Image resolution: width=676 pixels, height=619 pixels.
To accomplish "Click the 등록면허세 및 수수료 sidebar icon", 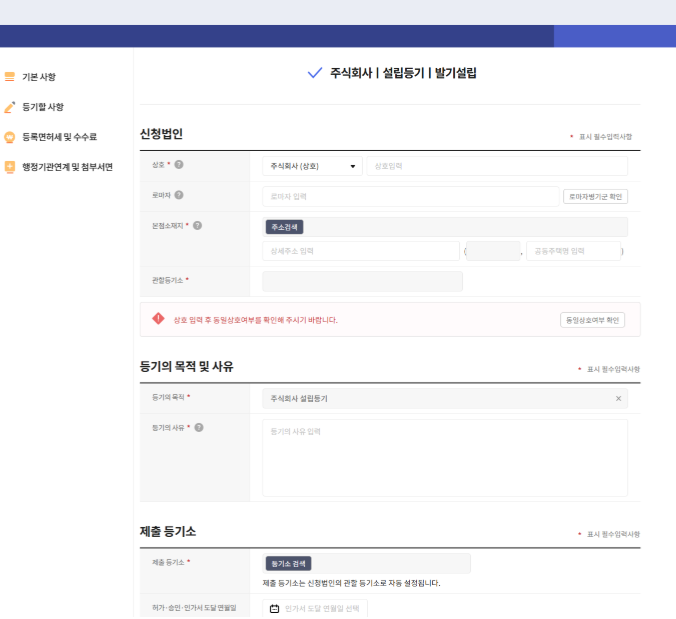I will pyautogui.click(x=10, y=137).
